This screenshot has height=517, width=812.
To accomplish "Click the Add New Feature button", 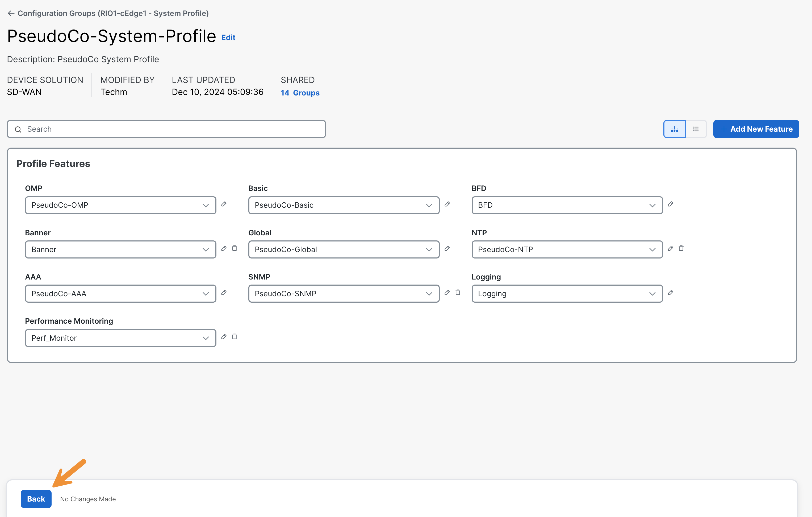I will click(x=756, y=129).
